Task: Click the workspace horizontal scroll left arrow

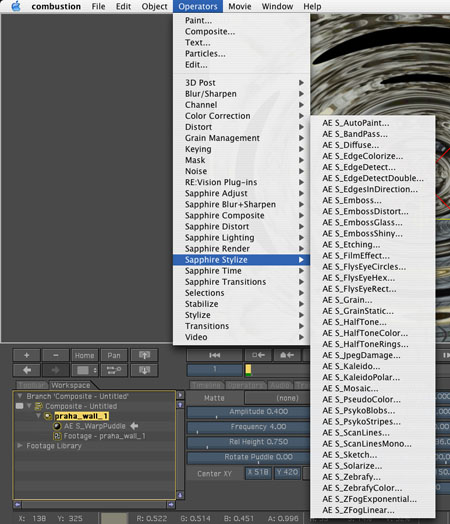Action: point(17,504)
